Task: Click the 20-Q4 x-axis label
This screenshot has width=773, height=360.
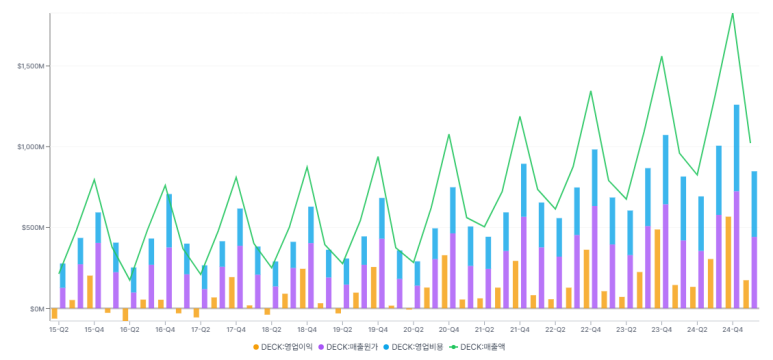Action: (x=449, y=329)
